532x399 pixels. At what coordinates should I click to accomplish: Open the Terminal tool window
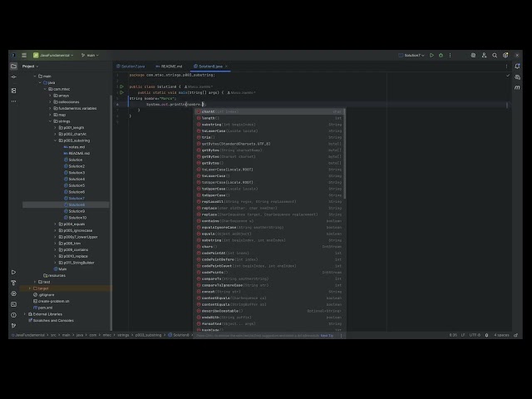(x=13, y=304)
